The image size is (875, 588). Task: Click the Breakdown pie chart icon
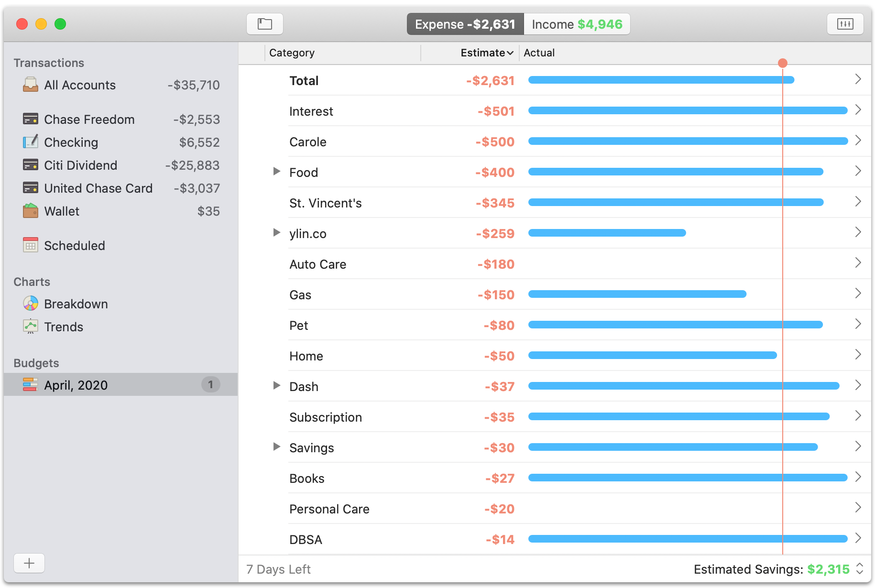[31, 304]
